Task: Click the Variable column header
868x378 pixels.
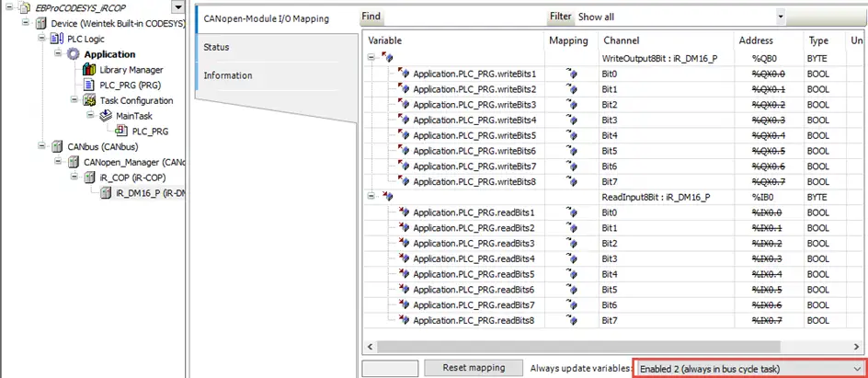Action: pos(454,40)
